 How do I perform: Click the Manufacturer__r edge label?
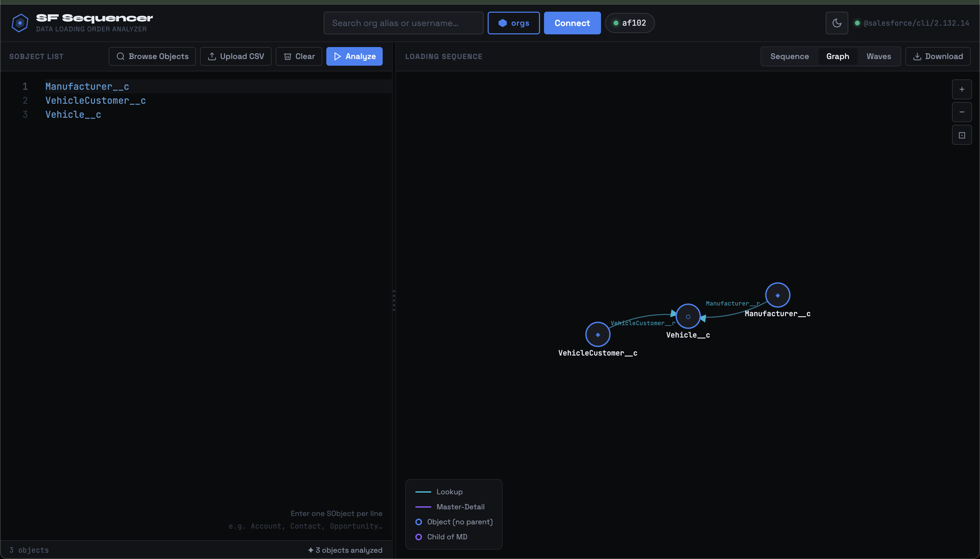[733, 303]
